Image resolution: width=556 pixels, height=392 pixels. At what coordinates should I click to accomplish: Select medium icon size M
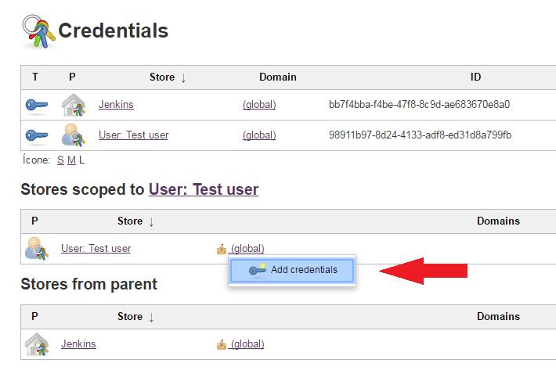click(x=71, y=160)
